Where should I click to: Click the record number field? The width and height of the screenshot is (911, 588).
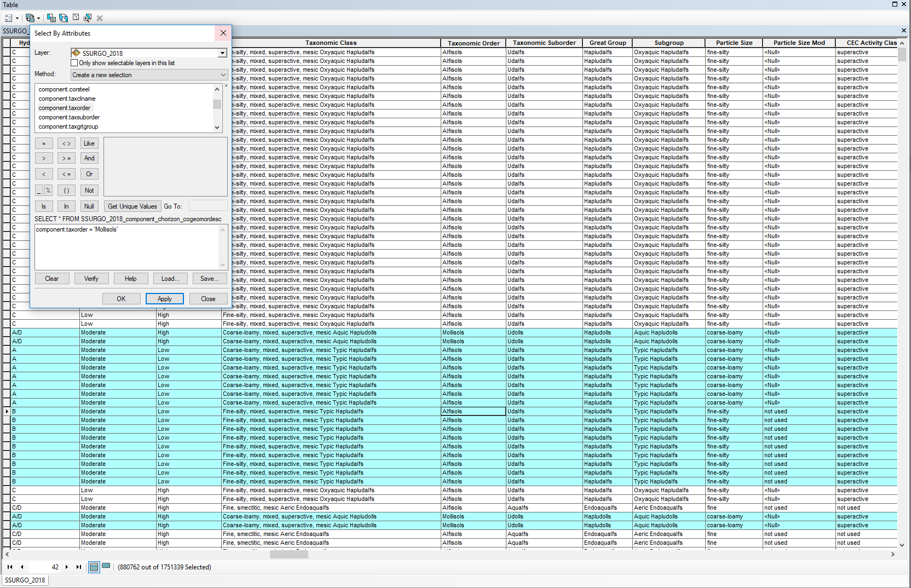45,567
